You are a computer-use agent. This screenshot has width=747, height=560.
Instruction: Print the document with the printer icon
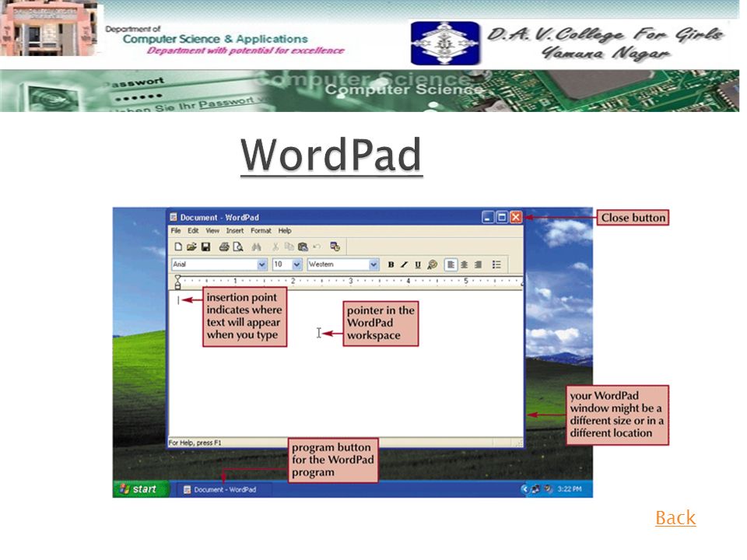tap(224, 247)
